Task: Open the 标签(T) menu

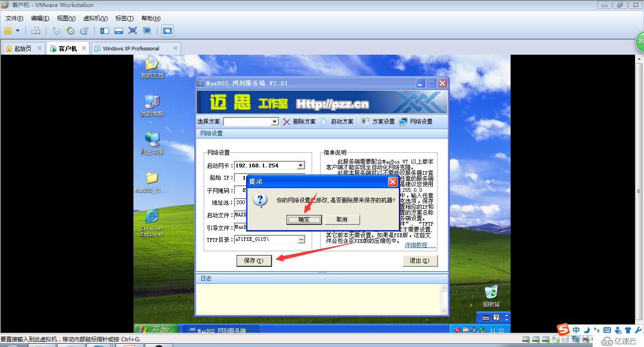Action: [124, 18]
